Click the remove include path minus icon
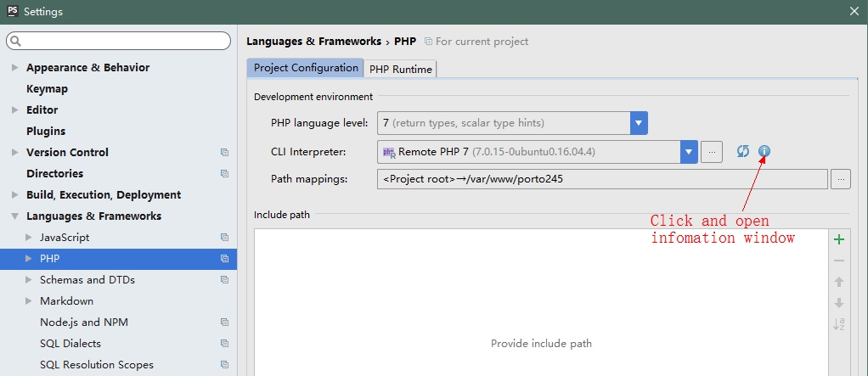 pyautogui.click(x=839, y=261)
